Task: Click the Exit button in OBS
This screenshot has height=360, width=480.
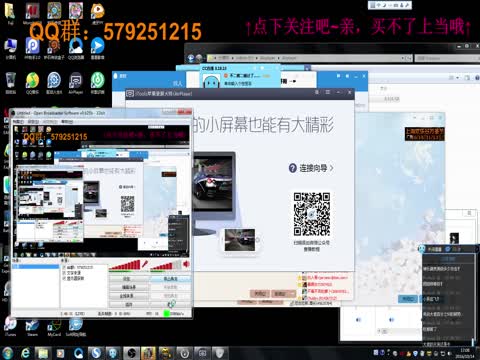Action: tap(170, 304)
